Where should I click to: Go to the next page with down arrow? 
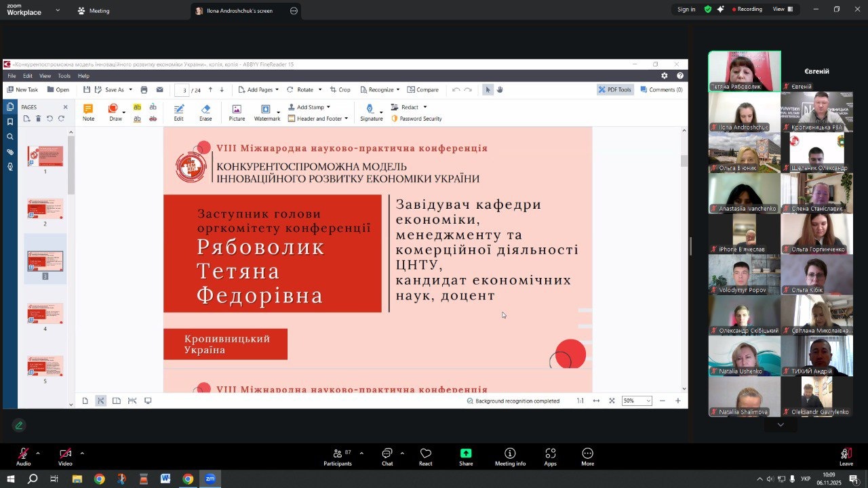click(x=222, y=89)
